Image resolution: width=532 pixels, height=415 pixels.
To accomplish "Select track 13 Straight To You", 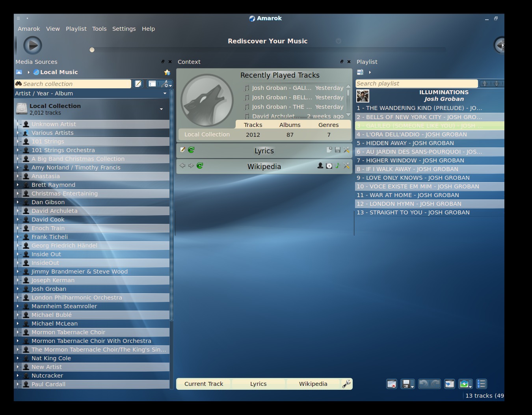I will click(430, 212).
